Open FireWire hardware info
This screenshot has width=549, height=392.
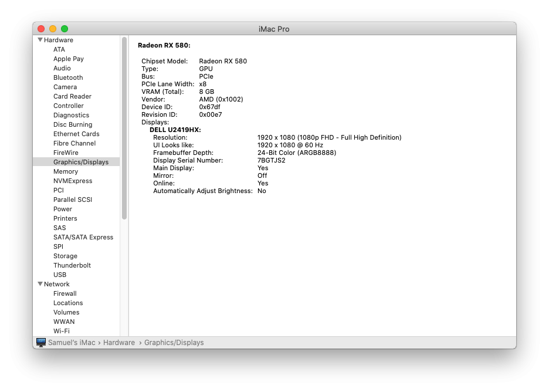pyautogui.click(x=66, y=153)
